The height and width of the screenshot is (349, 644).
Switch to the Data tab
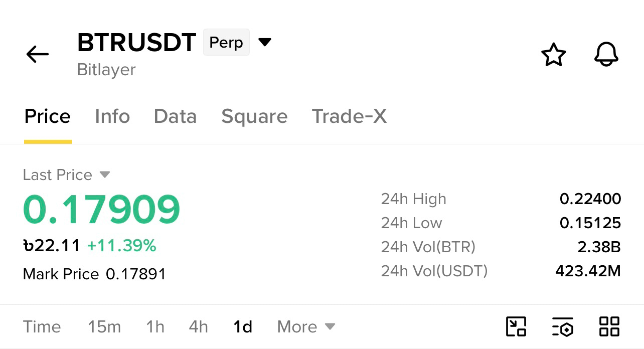pyautogui.click(x=175, y=116)
